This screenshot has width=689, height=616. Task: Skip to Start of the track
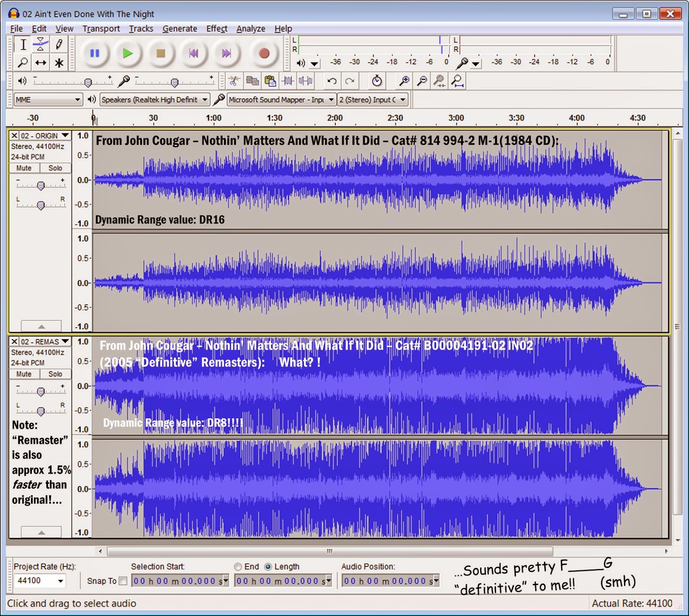(194, 53)
